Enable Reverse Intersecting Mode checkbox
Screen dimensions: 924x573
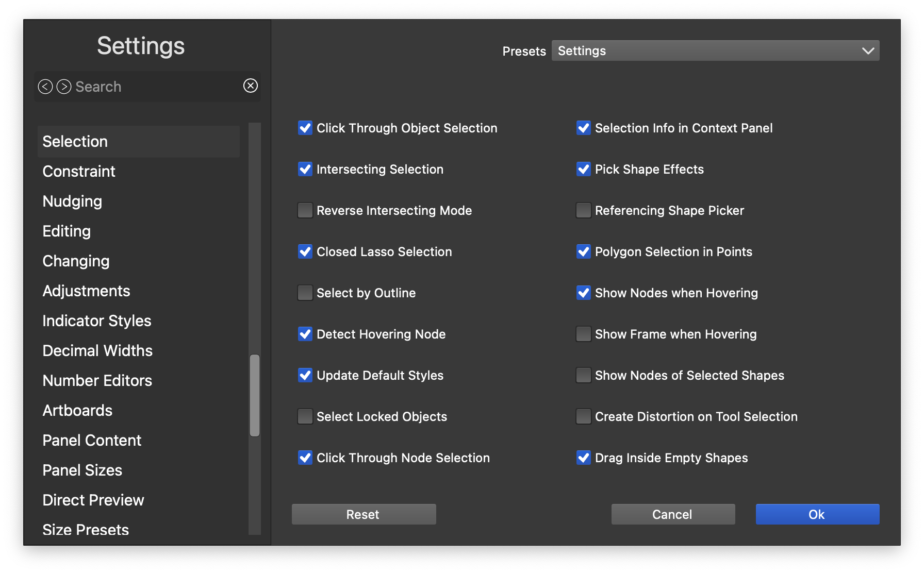[305, 210]
